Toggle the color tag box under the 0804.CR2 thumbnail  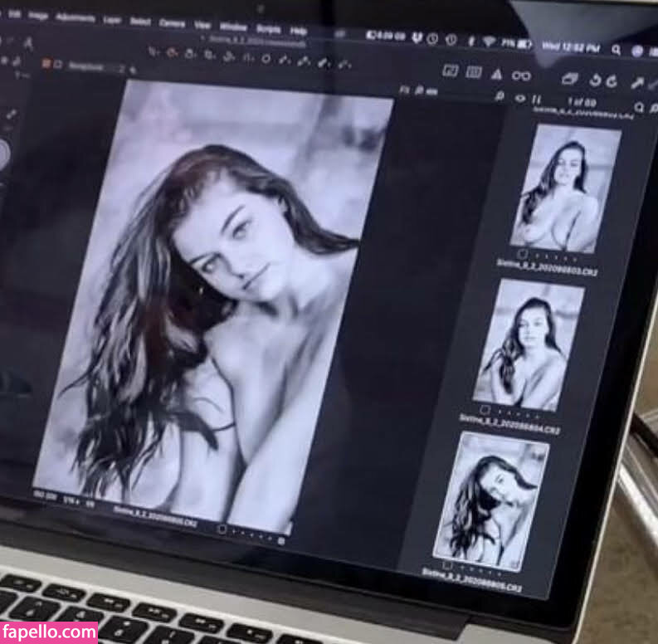[485, 410]
